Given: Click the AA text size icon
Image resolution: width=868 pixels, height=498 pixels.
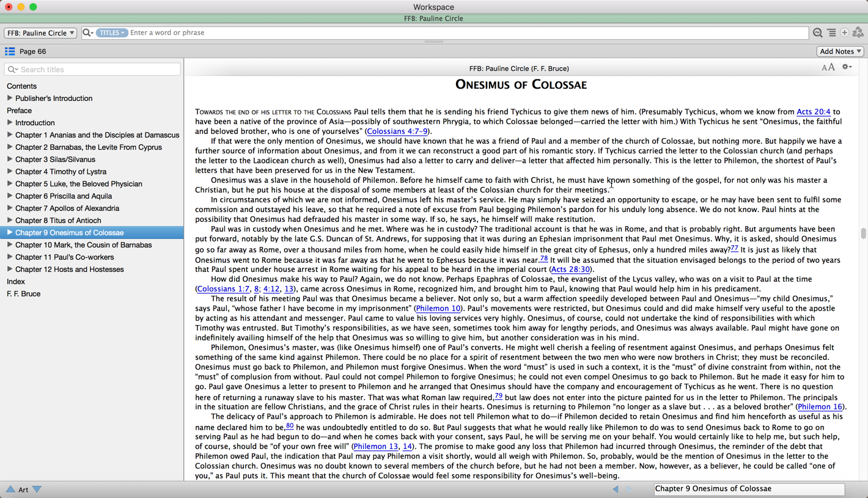Looking at the screenshot, I should point(828,68).
